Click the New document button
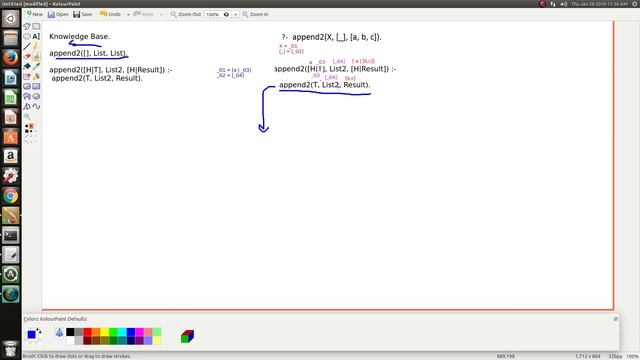The image size is (640, 360). (35, 14)
